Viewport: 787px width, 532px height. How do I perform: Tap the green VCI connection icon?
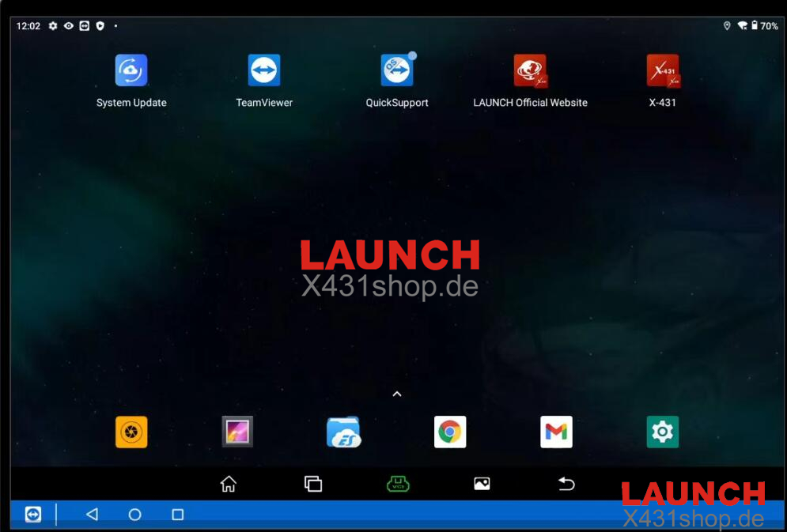click(397, 484)
